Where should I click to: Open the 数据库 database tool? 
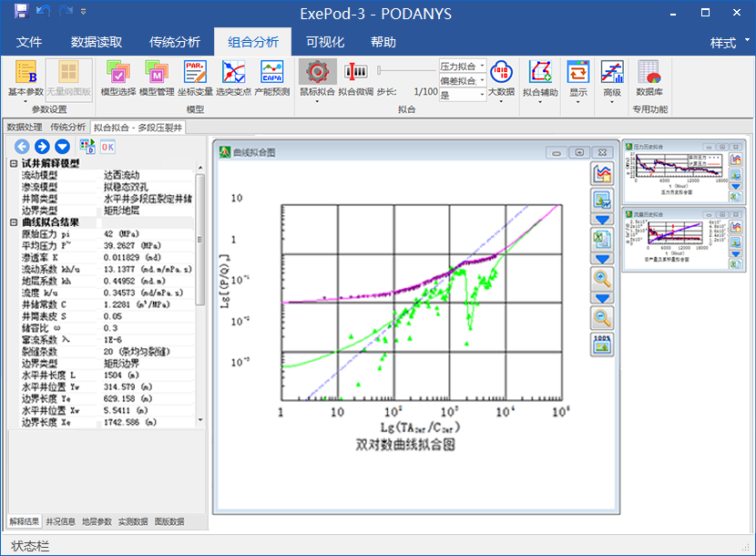click(x=649, y=77)
